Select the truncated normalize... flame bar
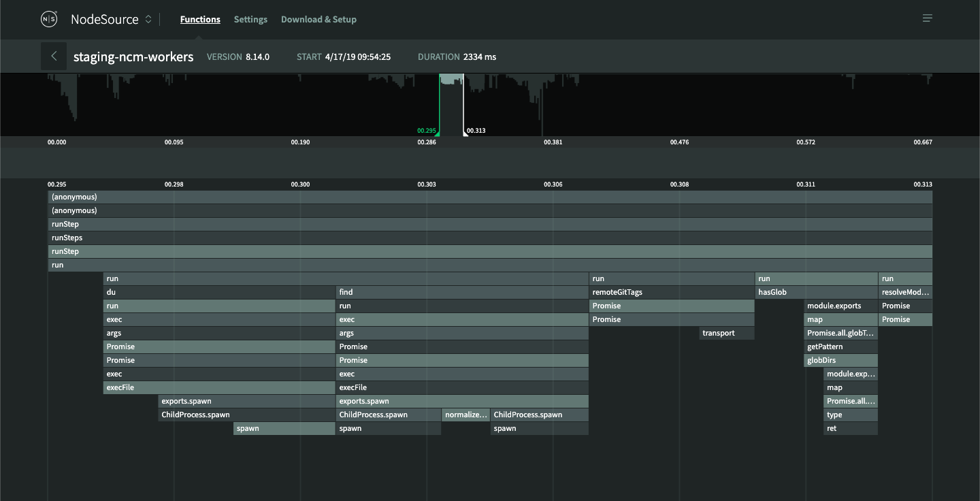The image size is (980, 501). click(465, 415)
